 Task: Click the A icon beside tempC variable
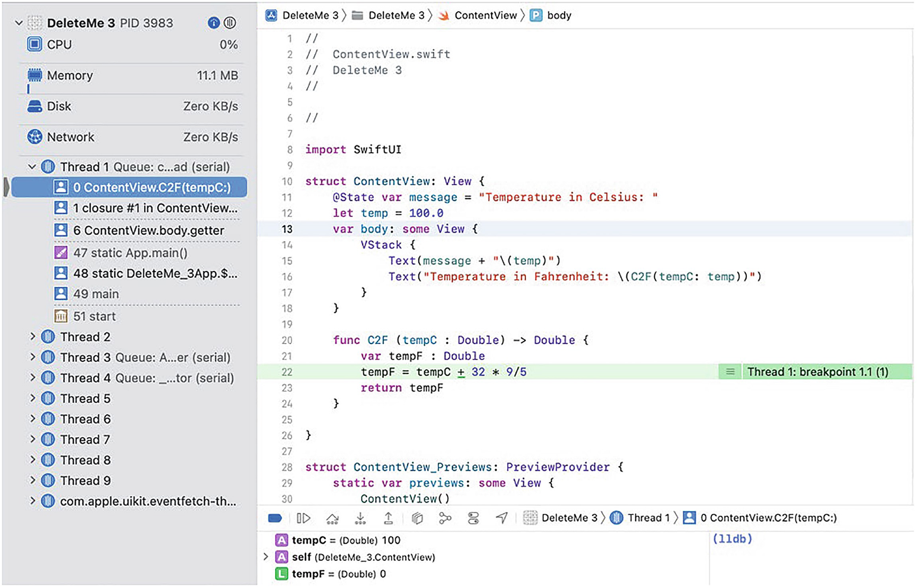point(282,540)
